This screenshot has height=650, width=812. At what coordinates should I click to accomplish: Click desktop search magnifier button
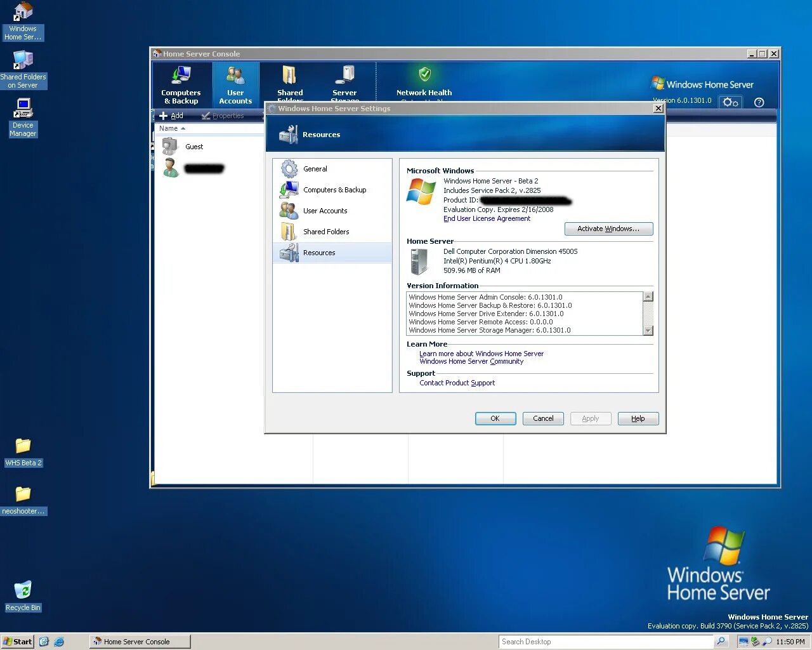(721, 642)
